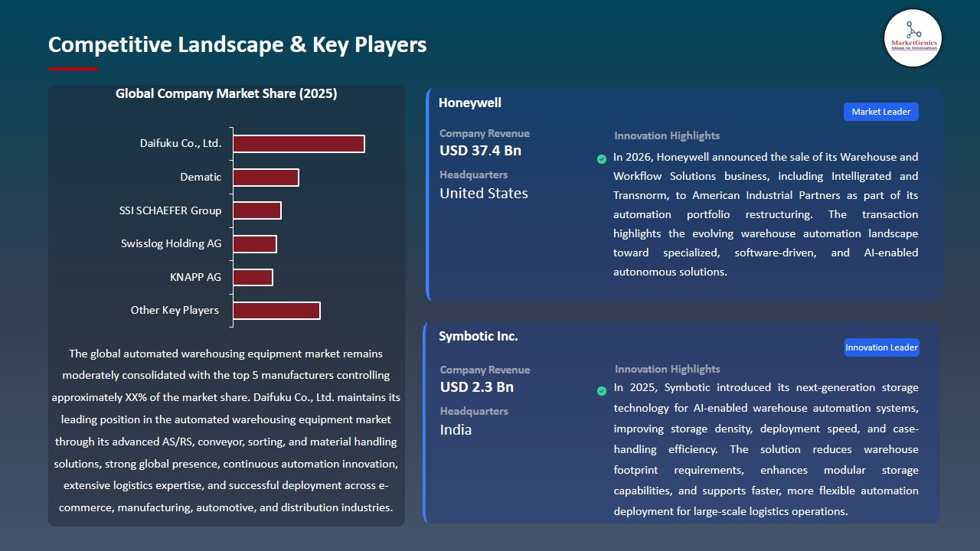
Task: Click the KNAPP AG bar
Action: coord(253,277)
